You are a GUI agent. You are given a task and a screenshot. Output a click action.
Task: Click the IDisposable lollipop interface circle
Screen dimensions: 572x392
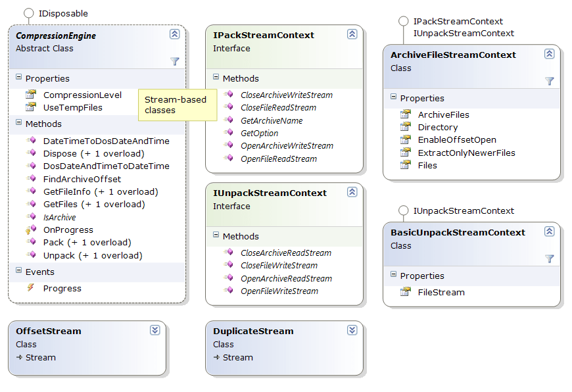(x=28, y=12)
